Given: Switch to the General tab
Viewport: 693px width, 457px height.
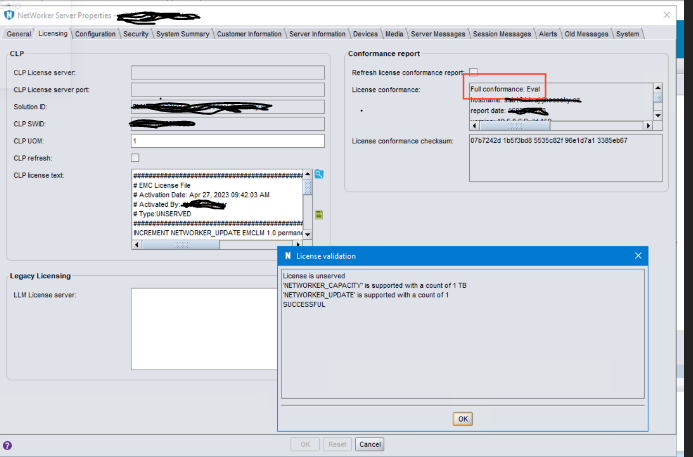Looking at the screenshot, I should point(19,34).
